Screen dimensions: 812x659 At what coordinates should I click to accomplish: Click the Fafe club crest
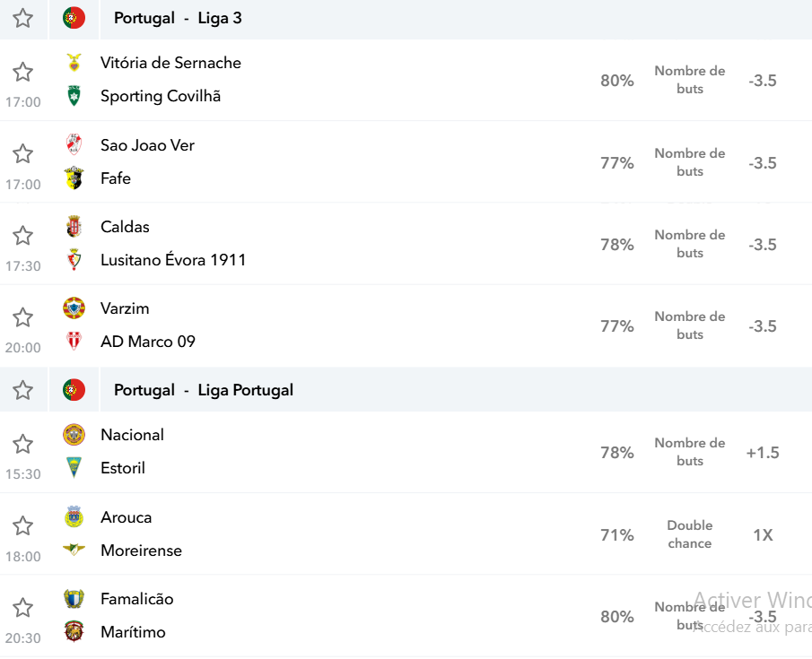[74, 178]
